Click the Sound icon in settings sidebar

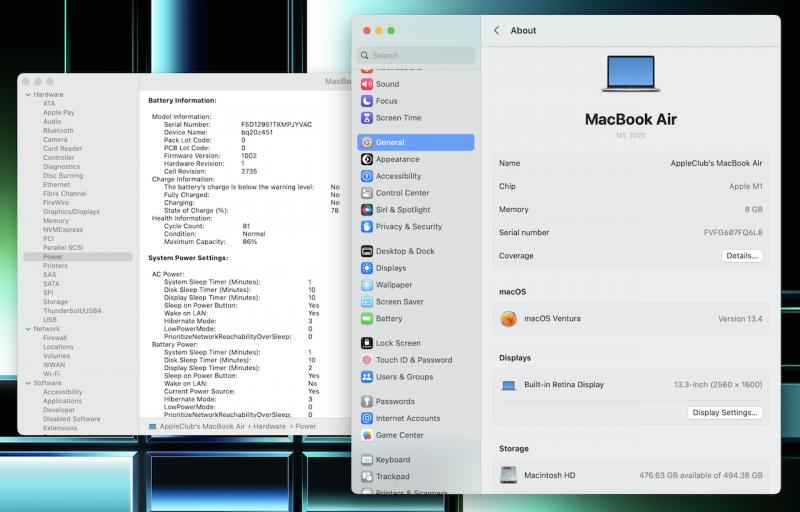367,84
